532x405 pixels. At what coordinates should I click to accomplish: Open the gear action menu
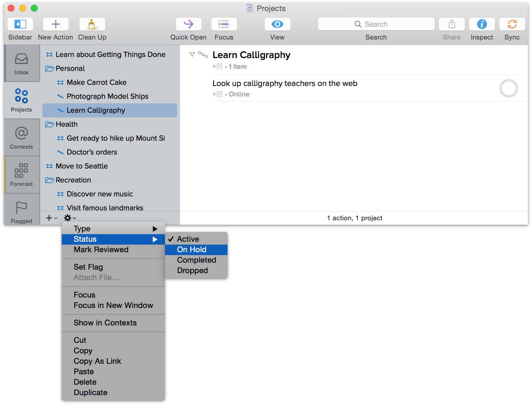click(70, 218)
